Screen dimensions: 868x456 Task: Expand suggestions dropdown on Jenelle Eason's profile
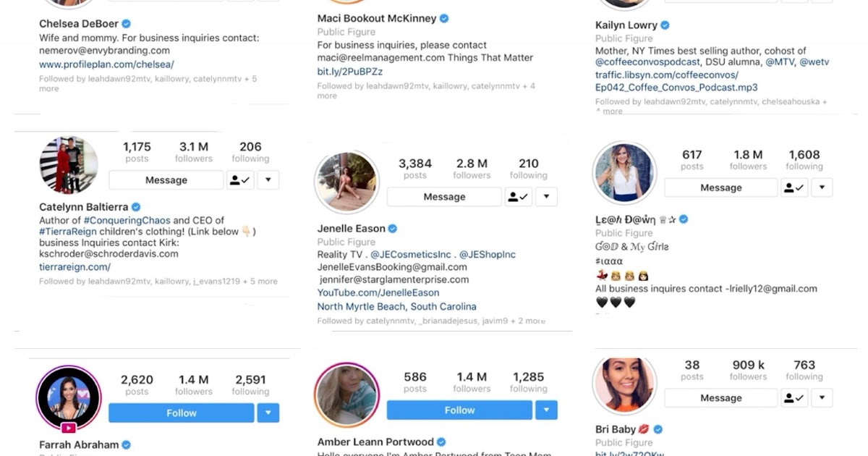pos(546,197)
